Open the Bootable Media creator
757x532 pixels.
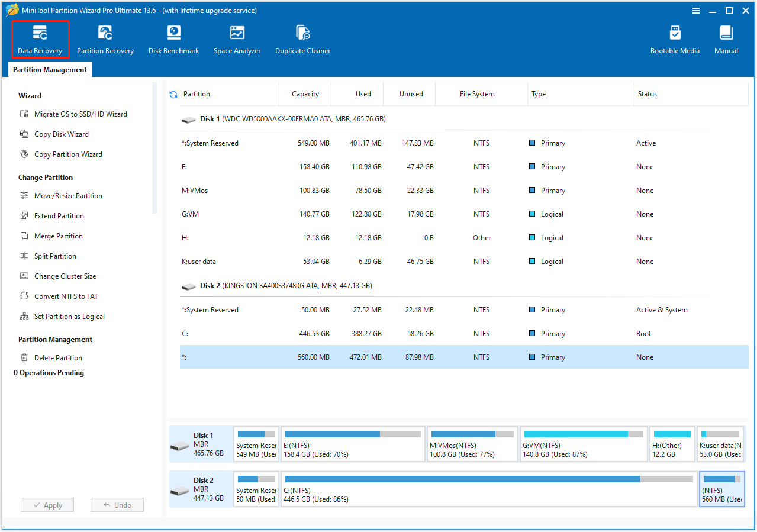click(675, 38)
